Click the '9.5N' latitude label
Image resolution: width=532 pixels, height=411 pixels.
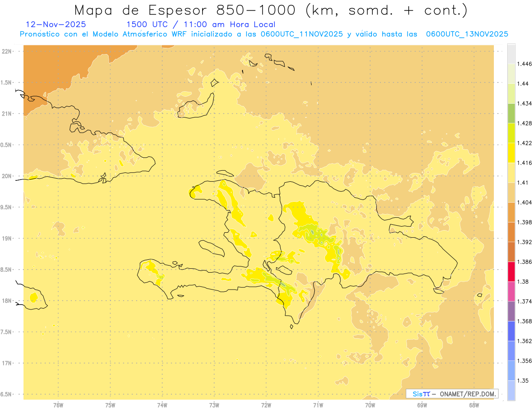(x=7, y=207)
